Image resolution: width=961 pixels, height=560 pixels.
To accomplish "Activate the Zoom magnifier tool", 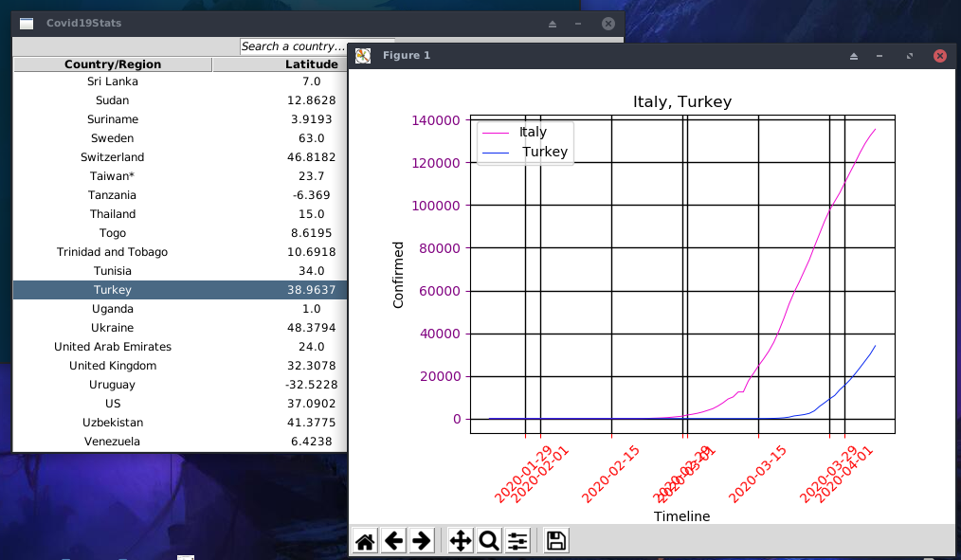I will (x=489, y=541).
